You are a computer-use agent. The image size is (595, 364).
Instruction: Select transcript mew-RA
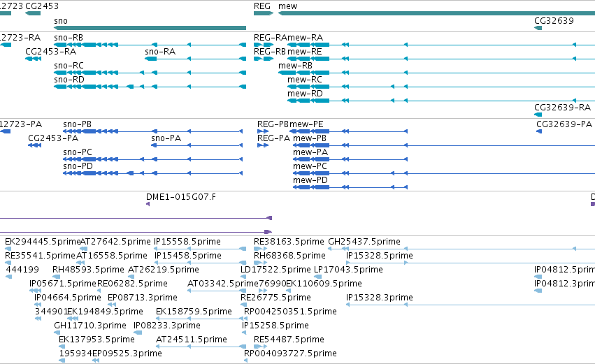tap(441, 45)
